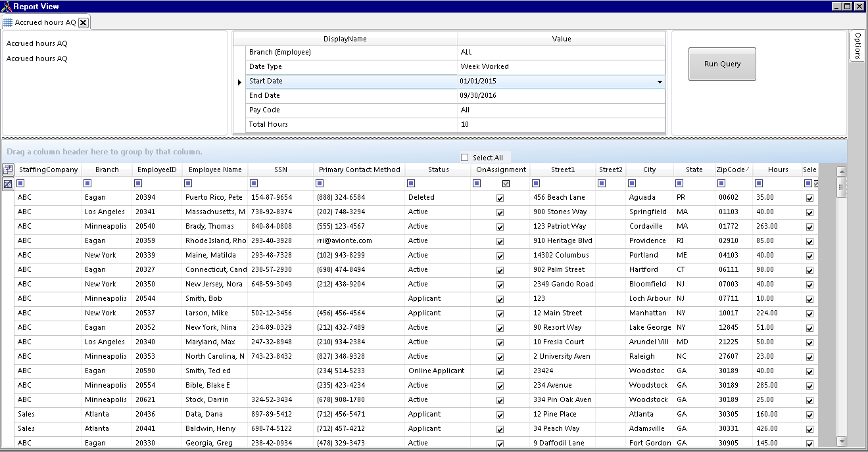Click the clear filter icon left of filter row
This screenshot has height=452, width=868.
[x=8, y=184]
